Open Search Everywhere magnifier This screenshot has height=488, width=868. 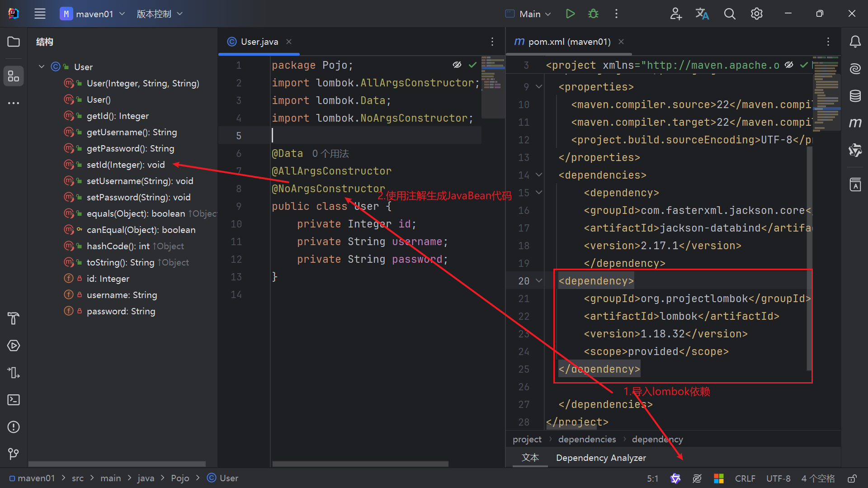729,14
